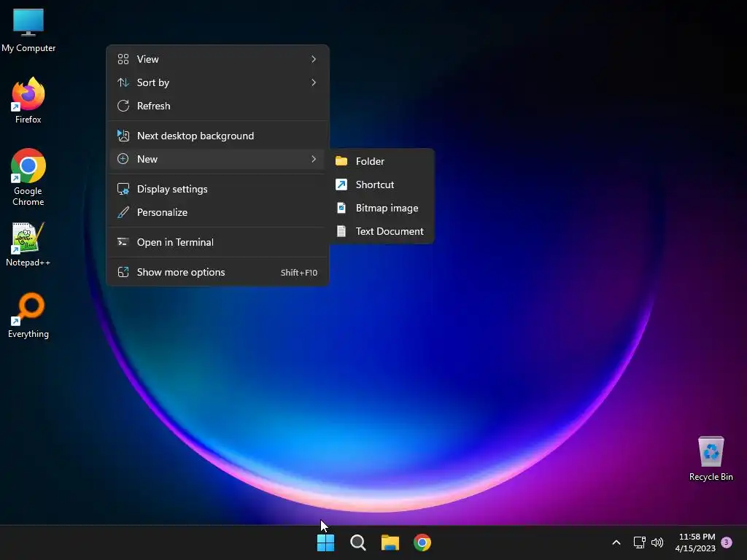The width and height of the screenshot is (747, 560).
Task: Click the grid icon beside View
Action: coord(123,59)
